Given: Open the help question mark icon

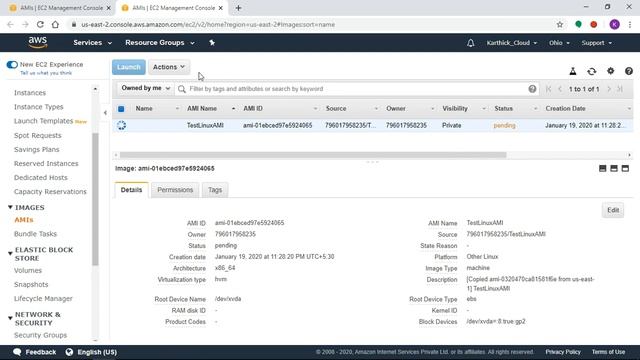Looking at the screenshot, I should [x=629, y=71].
